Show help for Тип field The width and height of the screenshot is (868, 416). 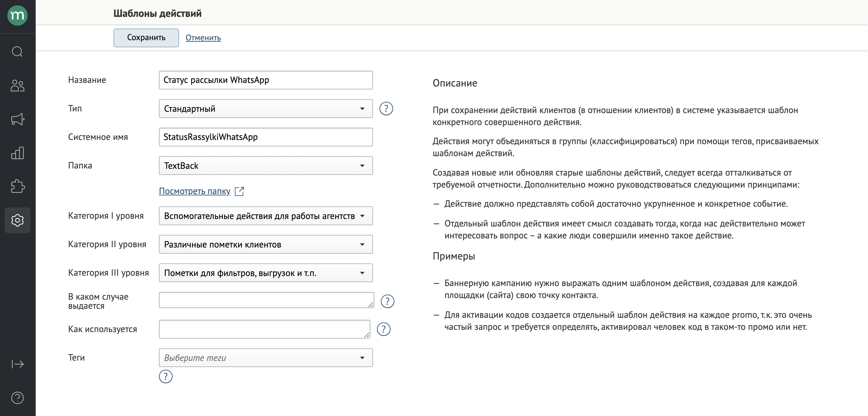coord(386,109)
